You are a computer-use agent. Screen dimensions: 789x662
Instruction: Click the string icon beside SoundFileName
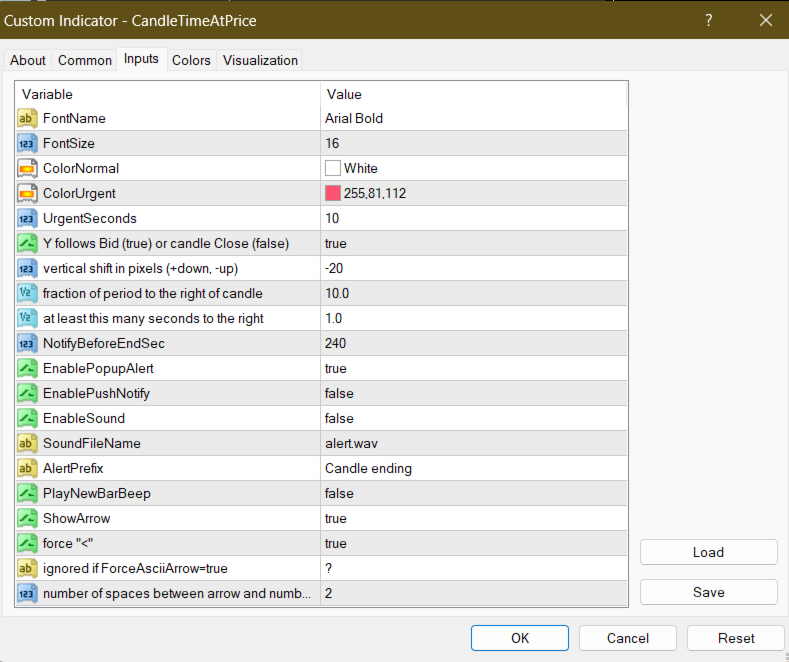(28, 443)
